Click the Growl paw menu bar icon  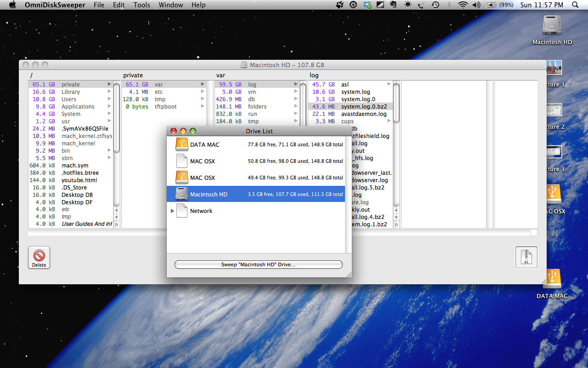339,5
